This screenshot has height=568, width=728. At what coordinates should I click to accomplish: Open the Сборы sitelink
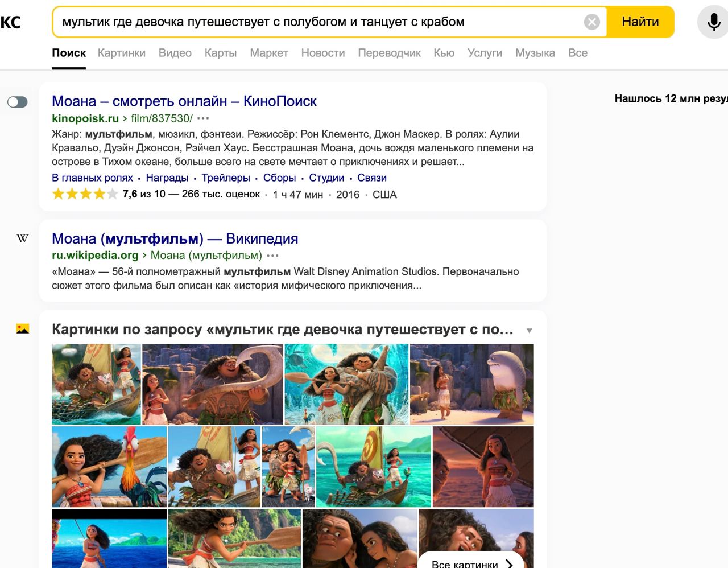click(279, 178)
